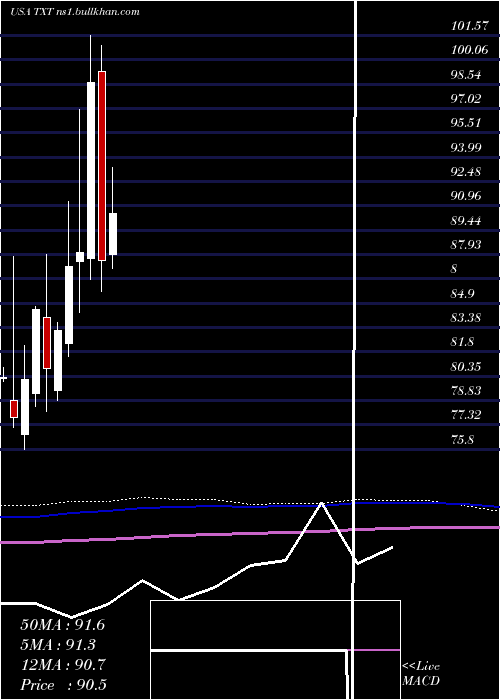Click the tallest red candlestick body
Viewport: 500px width, 700px height.
tap(102, 166)
